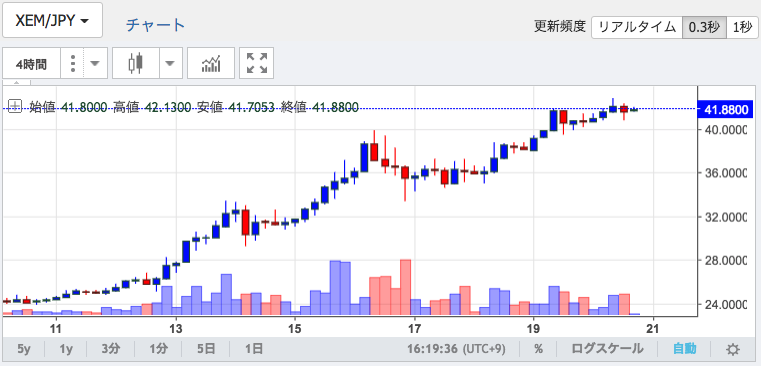The width and height of the screenshot is (761, 366).
Task: Select 1秒 update frequency
Action: click(x=742, y=27)
